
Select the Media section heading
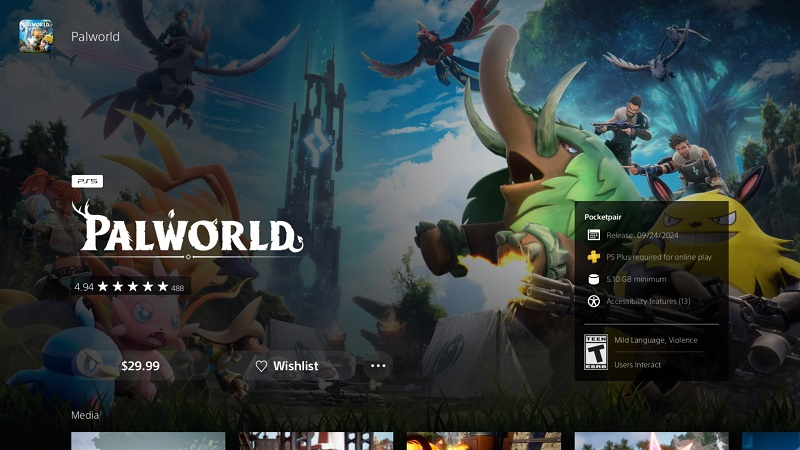85,414
